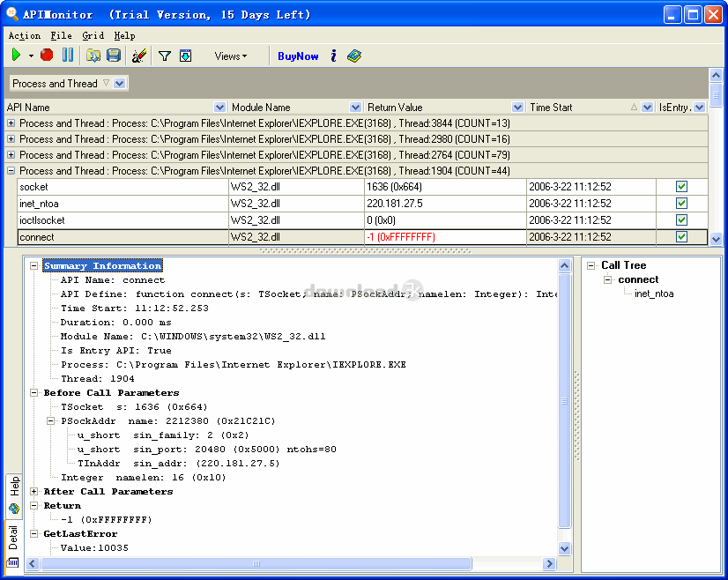Open the IsEntry column filter dropdown
The image size is (728, 580).
coord(700,108)
